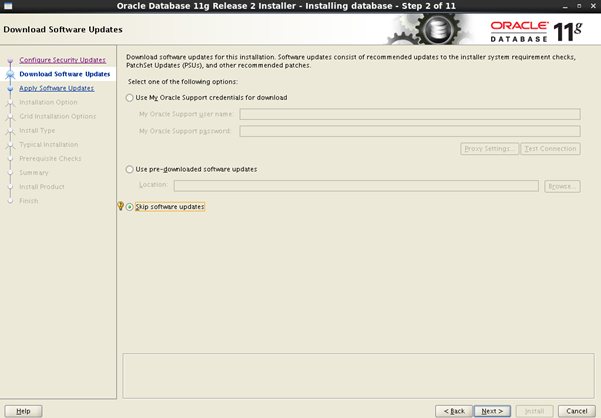Proceed with the Next button
This screenshot has width=601, height=418.
(492, 411)
